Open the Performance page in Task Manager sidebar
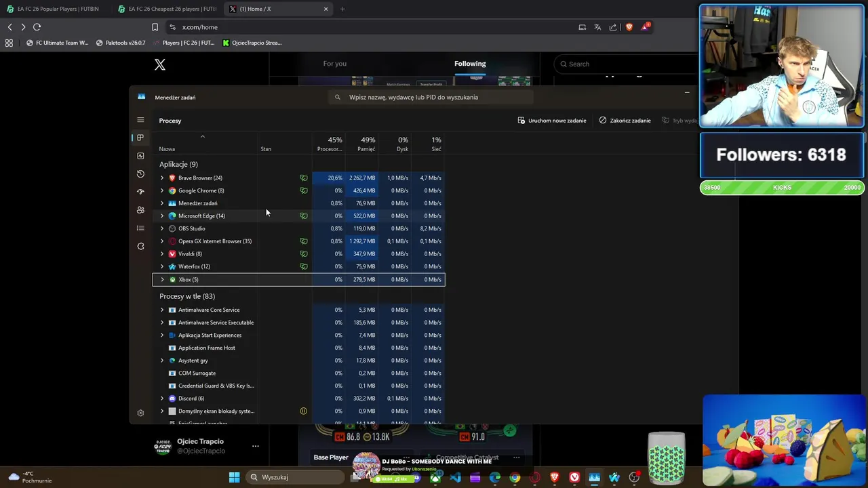868x488 pixels. [x=140, y=156]
